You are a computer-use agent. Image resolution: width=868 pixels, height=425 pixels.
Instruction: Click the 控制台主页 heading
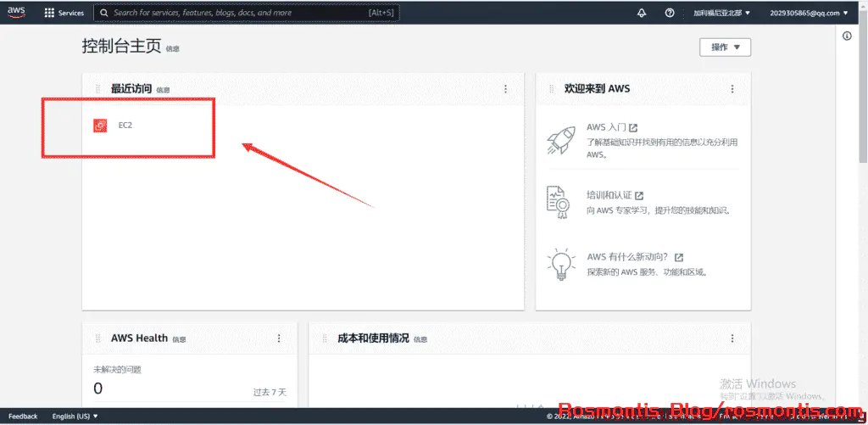coord(122,47)
